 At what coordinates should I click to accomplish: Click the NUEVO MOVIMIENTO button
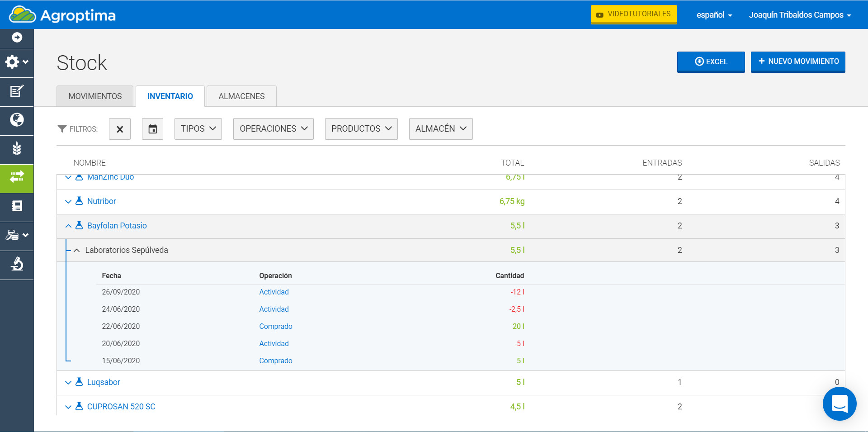798,62
